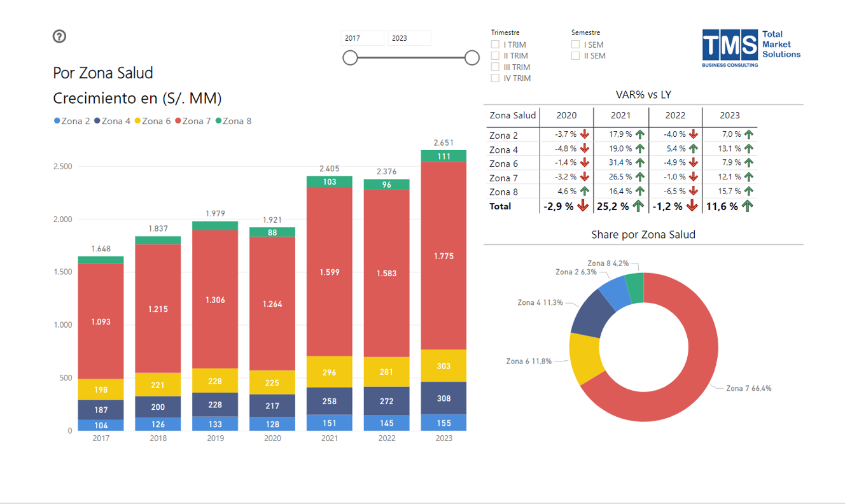Click the left handle of year slider
Screen dimensions: 845x504
[x=350, y=58]
